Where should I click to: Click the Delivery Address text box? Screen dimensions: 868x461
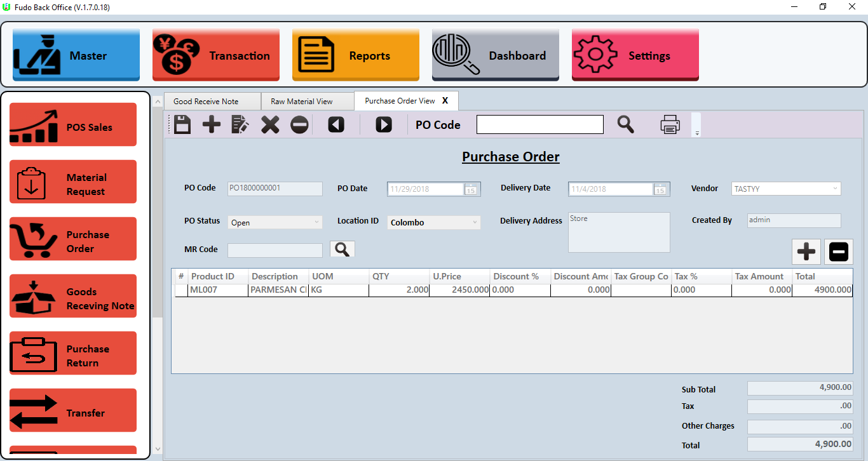619,232
